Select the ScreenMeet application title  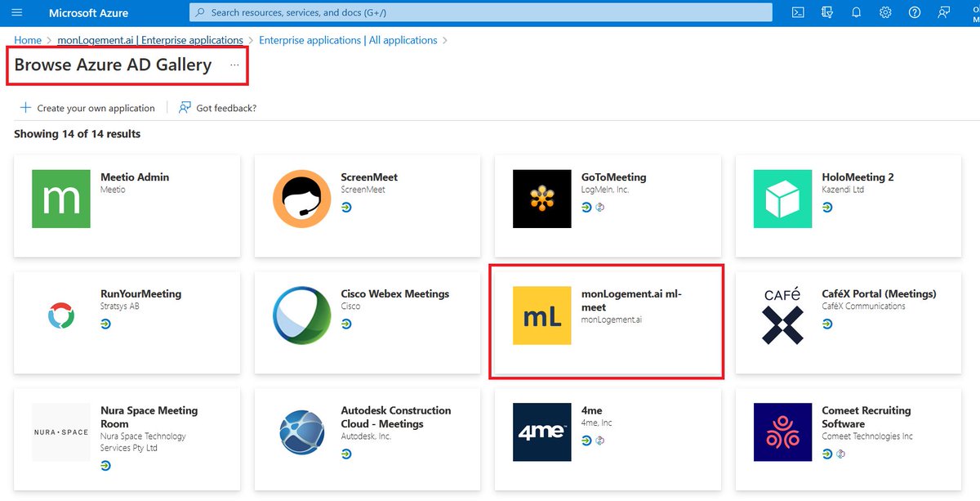(369, 177)
